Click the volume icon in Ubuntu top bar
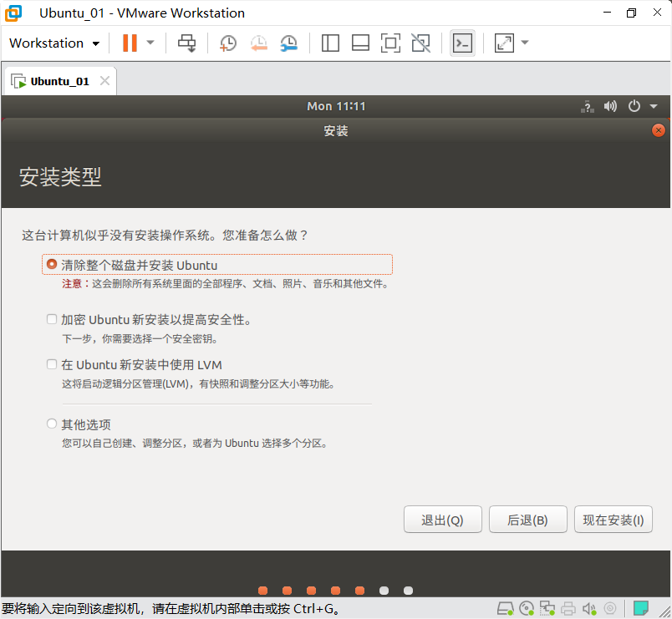The height and width of the screenshot is (619, 672). pyautogui.click(x=610, y=106)
